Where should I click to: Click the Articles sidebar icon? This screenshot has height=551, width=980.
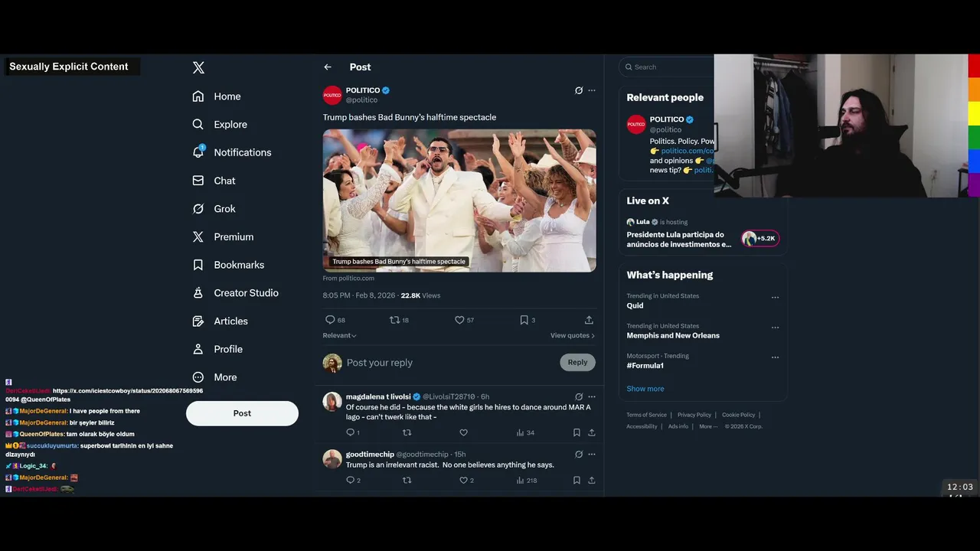tap(198, 321)
